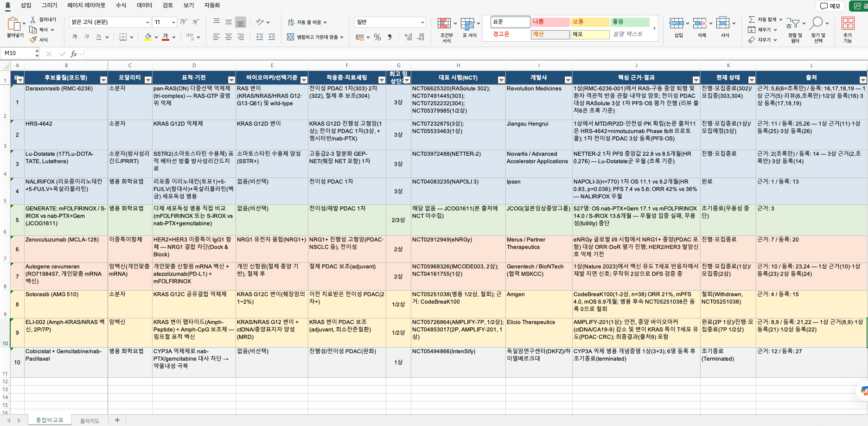Apply the 좋음 green cell style

coord(630,22)
